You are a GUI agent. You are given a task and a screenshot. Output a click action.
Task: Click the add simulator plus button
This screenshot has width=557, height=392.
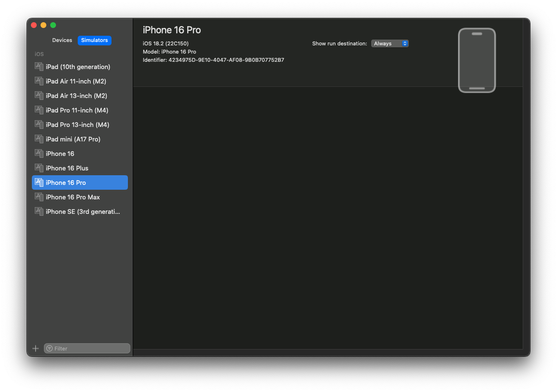pyautogui.click(x=35, y=348)
